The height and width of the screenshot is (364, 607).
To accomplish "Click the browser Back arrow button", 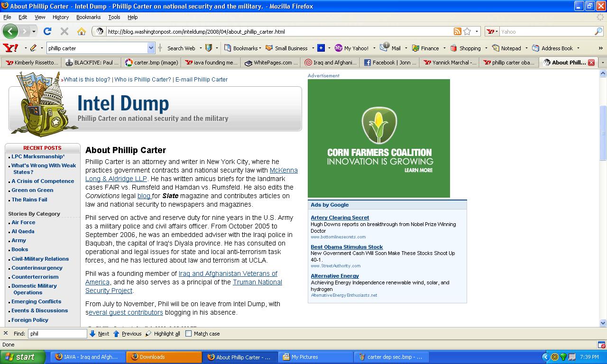I will 10,32.
